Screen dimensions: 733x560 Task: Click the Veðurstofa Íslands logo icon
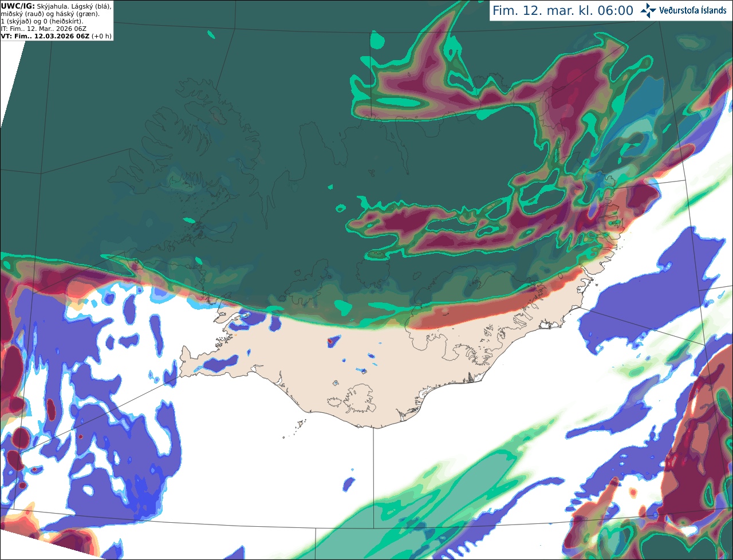[x=648, y=10]
